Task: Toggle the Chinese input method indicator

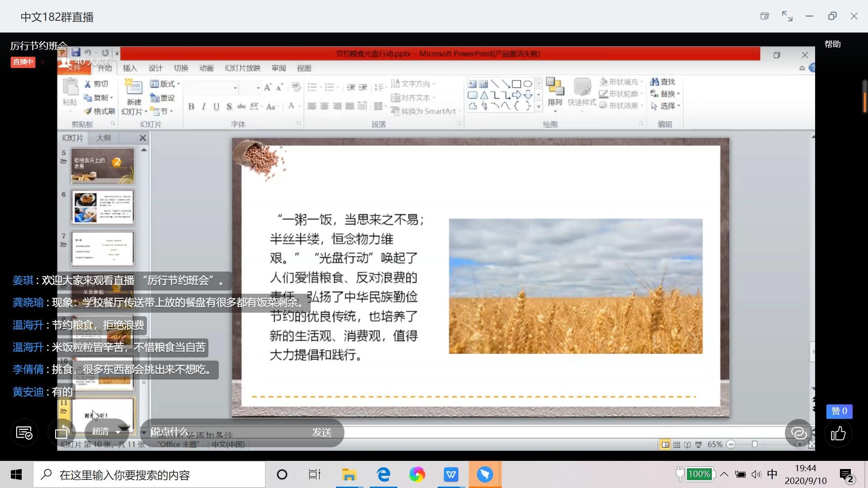Action: (772, 474)
